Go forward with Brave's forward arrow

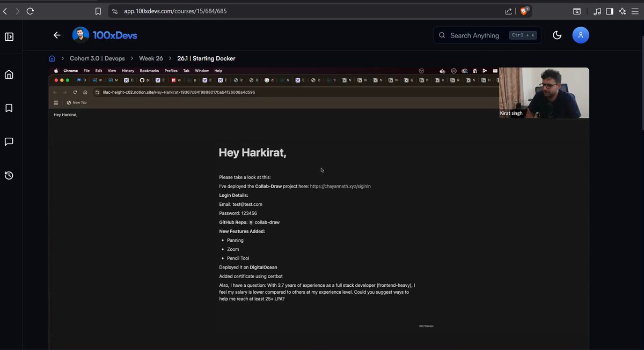point(17,11)
